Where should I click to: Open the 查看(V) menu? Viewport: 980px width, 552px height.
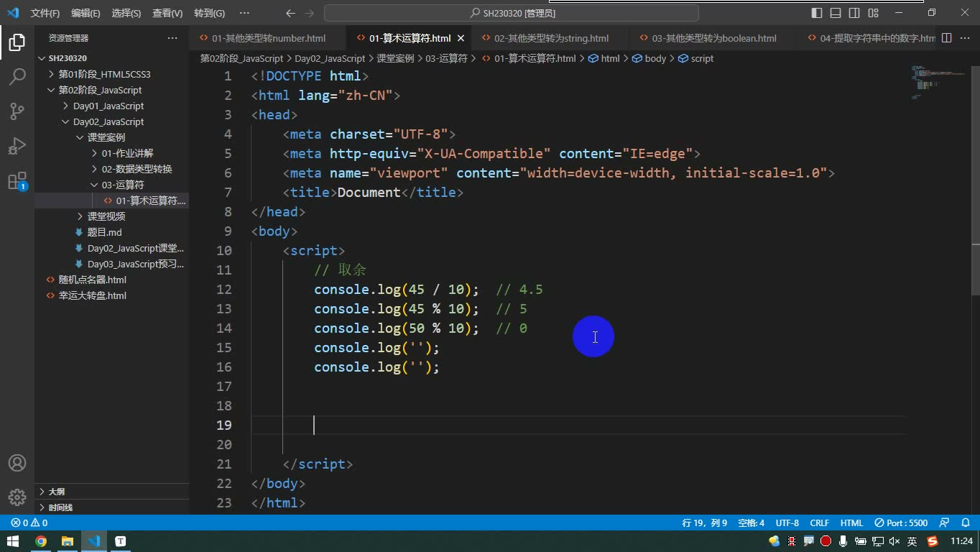[x=167, y=13]
